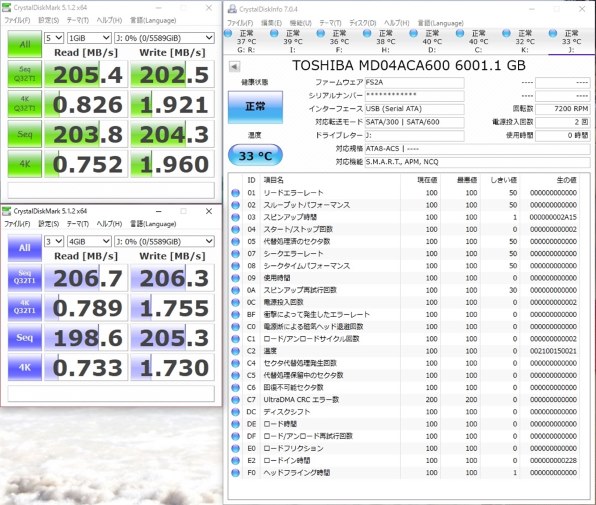
Task: Click the 205.4 sequential read result
Action: [87, 74]
